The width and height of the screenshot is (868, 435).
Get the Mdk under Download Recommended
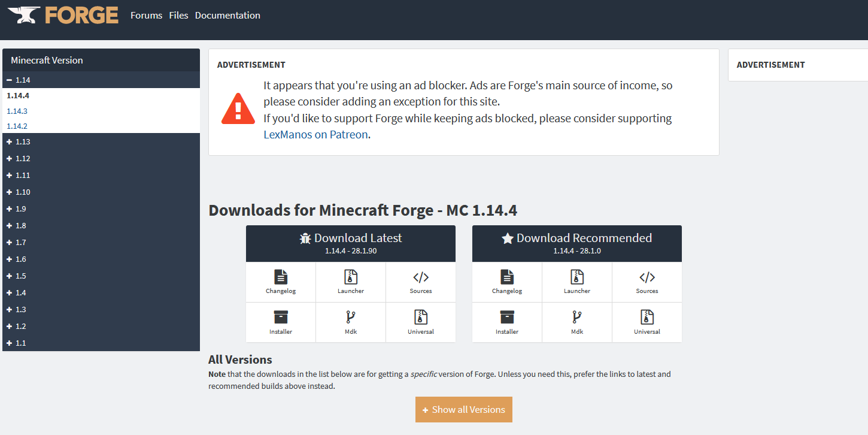click(577, 322)
